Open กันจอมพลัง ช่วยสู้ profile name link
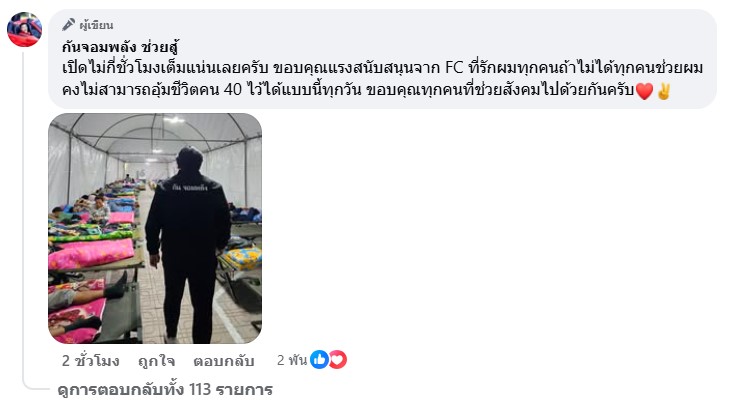This screenshot has width=752, height=402. [120, 47]
